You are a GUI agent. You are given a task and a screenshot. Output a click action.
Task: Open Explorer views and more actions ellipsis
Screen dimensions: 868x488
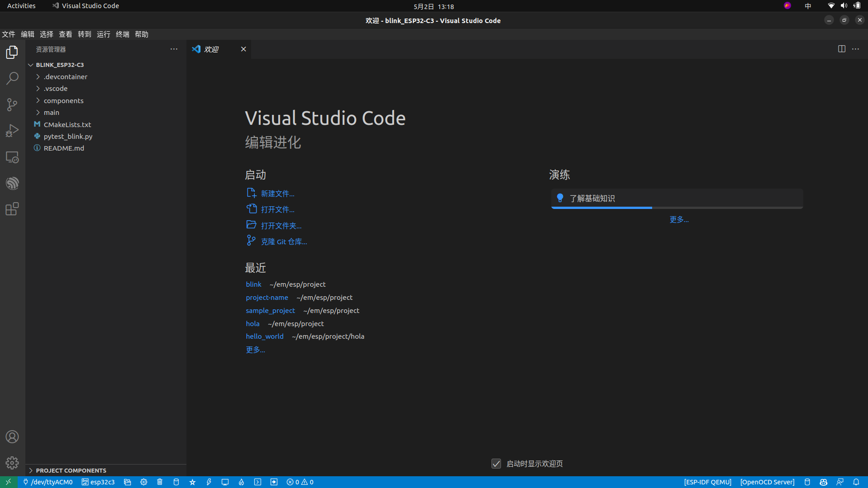174,49
